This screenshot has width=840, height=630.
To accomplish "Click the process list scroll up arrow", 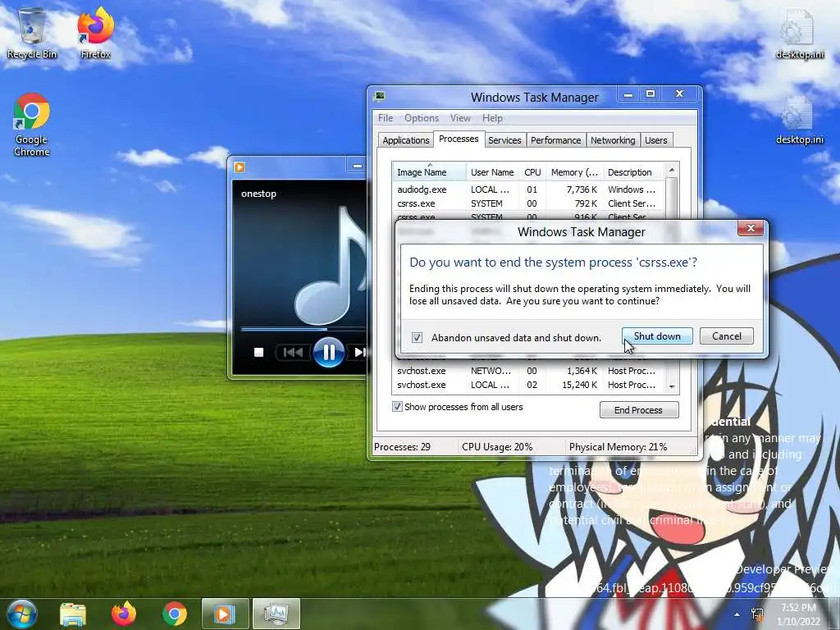I will (x=672, y=170).
